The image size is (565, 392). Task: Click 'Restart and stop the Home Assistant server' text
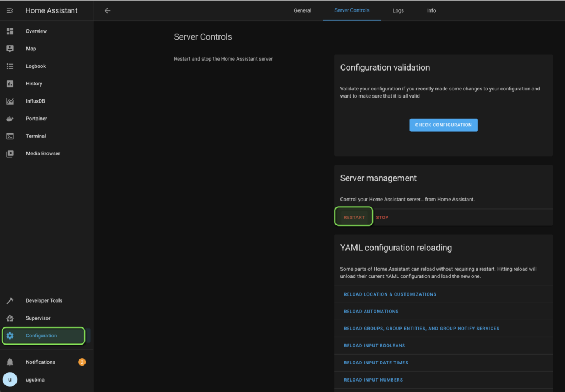coord(223,58)
